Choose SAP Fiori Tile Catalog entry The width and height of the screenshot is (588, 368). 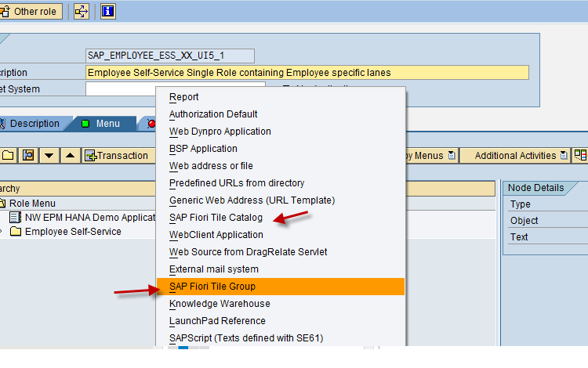pos(281,218)
